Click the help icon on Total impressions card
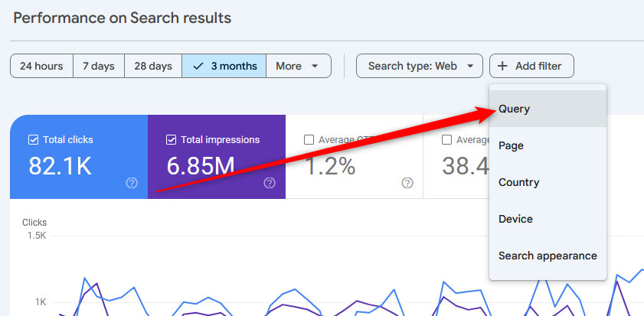The height and width of the screenshot is (316, 644). point(270,183)
